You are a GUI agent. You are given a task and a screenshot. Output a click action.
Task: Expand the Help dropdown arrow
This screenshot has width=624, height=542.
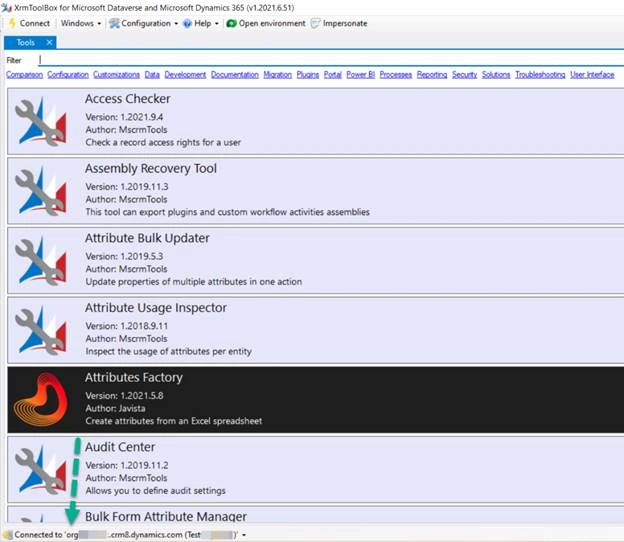[x=216, y=24]
